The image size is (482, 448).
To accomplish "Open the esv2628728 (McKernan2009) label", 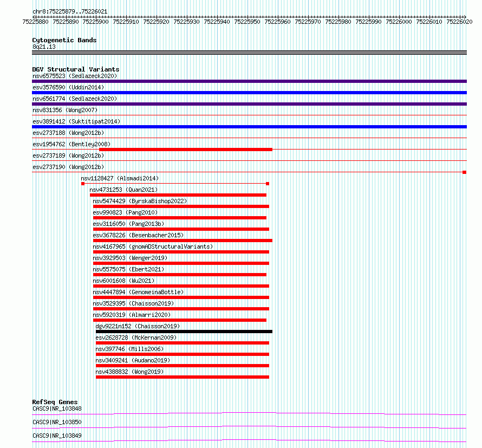I will tap(136, 337).
